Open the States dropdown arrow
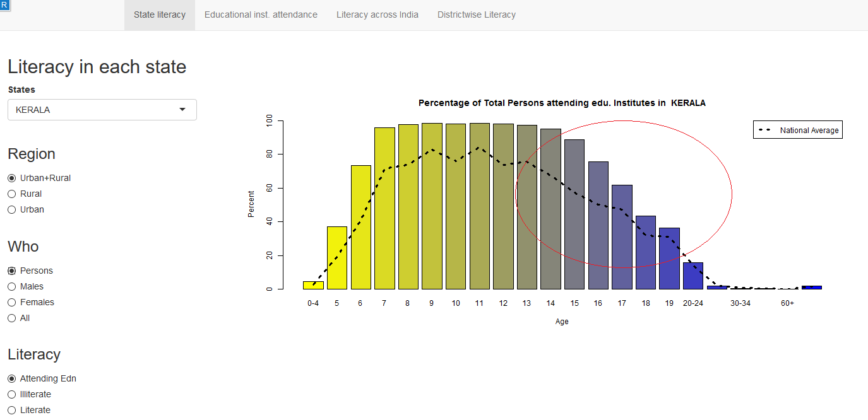868x420 pixels. (x=182, y=110)
